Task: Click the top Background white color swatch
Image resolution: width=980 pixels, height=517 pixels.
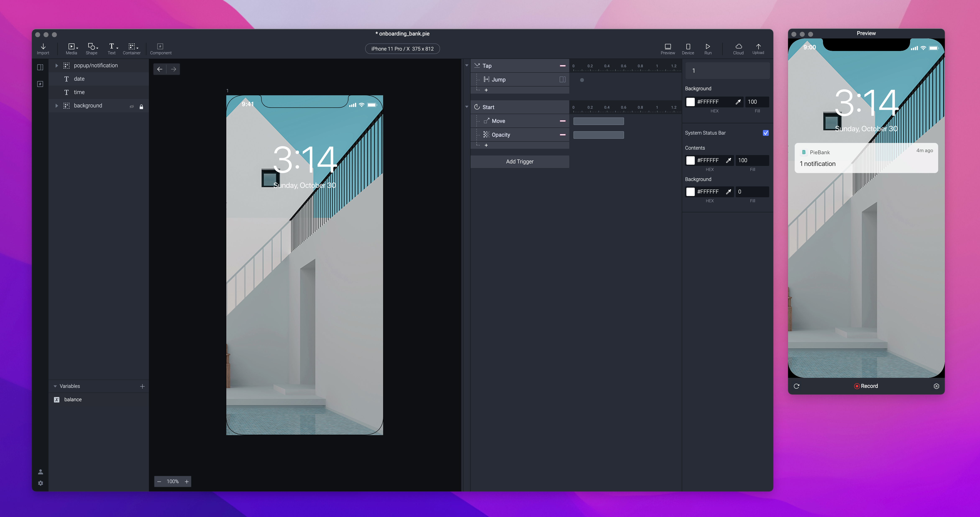Action: (690, 102)
